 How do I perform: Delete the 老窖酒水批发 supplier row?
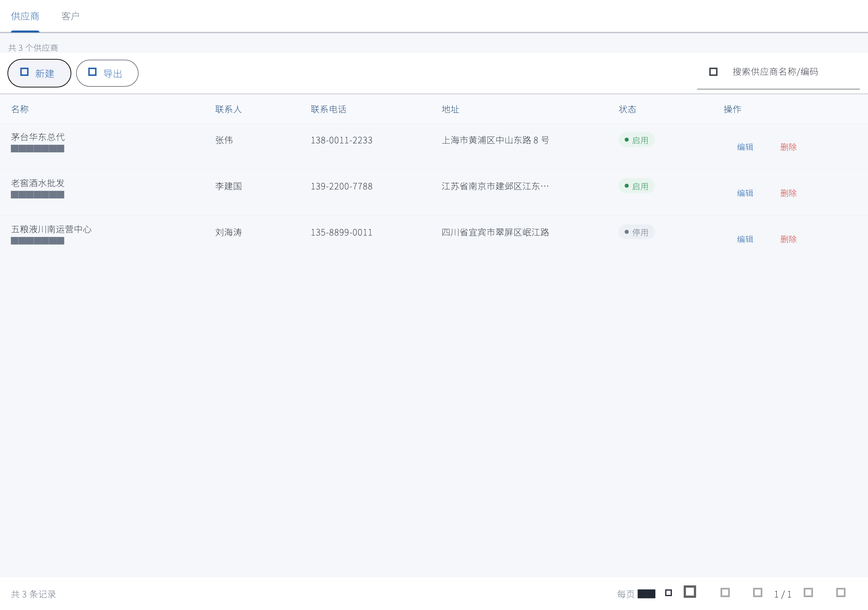click(788, 193)
